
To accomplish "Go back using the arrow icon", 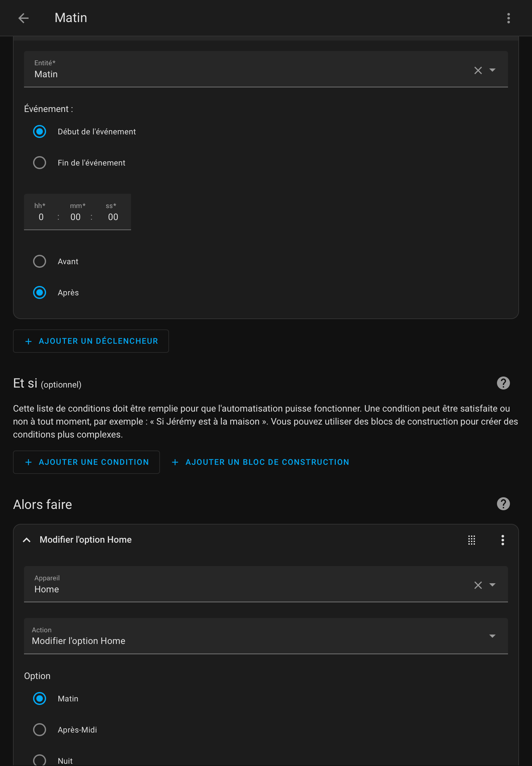I will coord(23,18).
